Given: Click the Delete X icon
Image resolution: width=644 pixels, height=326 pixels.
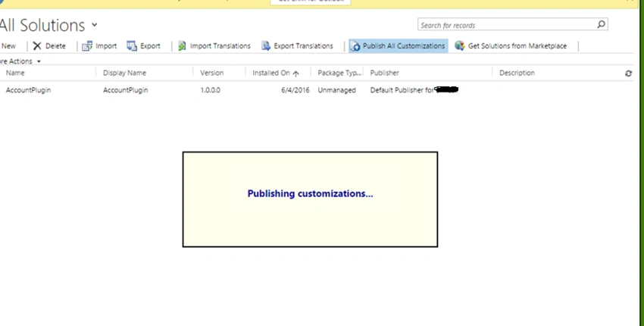Looking at the screenshot, I should [37, 46].
